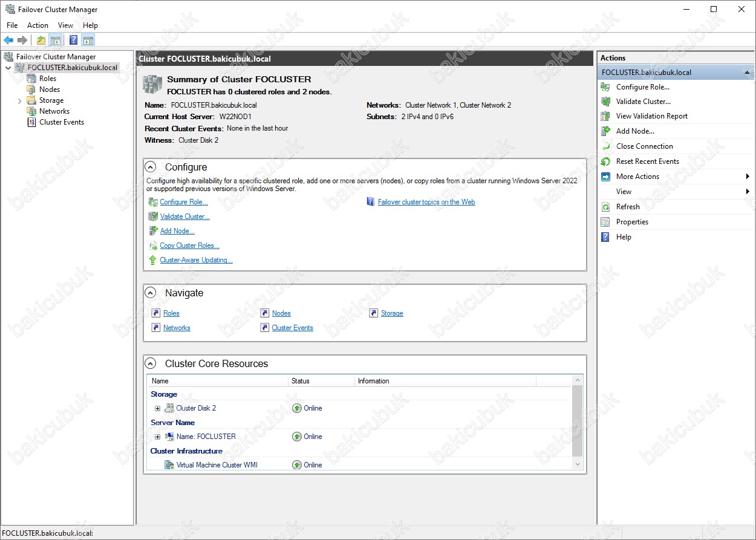Follow the Nodes link under Navigate
Viewport: 756px width, 540px height.
click(x=281, y=313)
